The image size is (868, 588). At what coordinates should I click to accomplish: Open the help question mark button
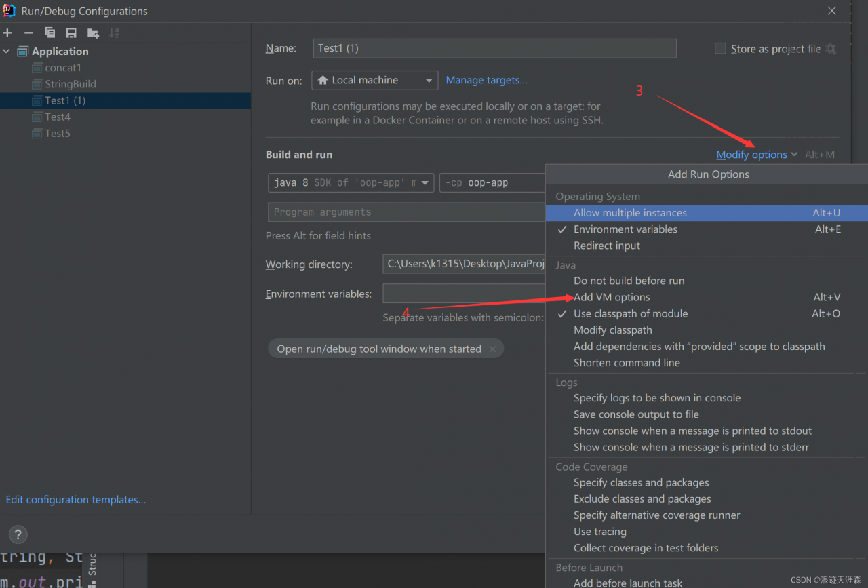[18, 534]
